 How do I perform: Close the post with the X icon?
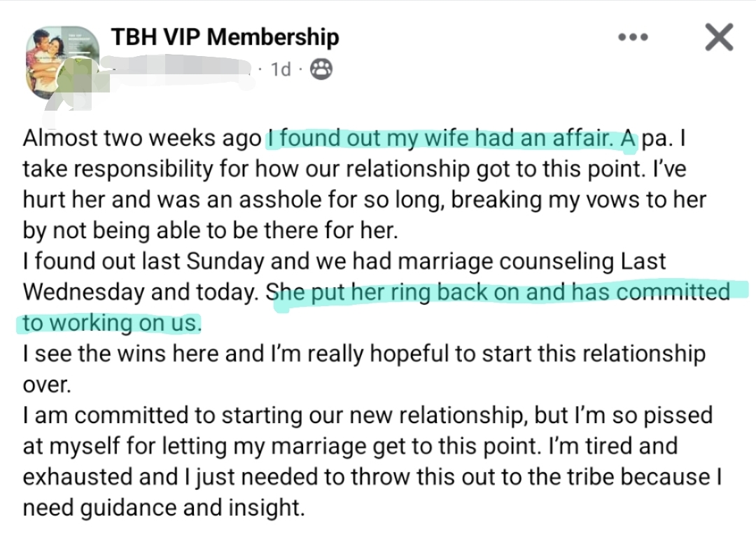[718, 37]
